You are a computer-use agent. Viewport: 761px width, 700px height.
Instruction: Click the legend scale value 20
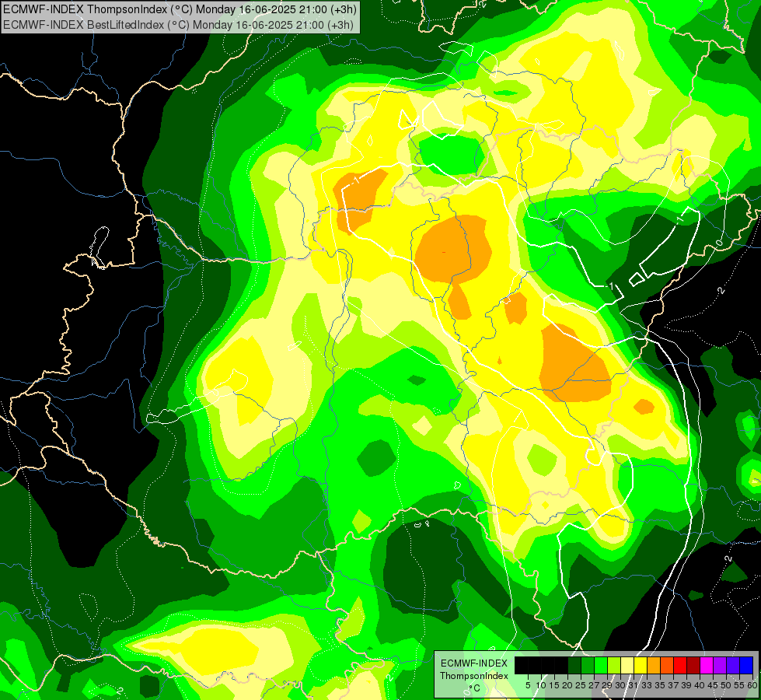point(567,685)
